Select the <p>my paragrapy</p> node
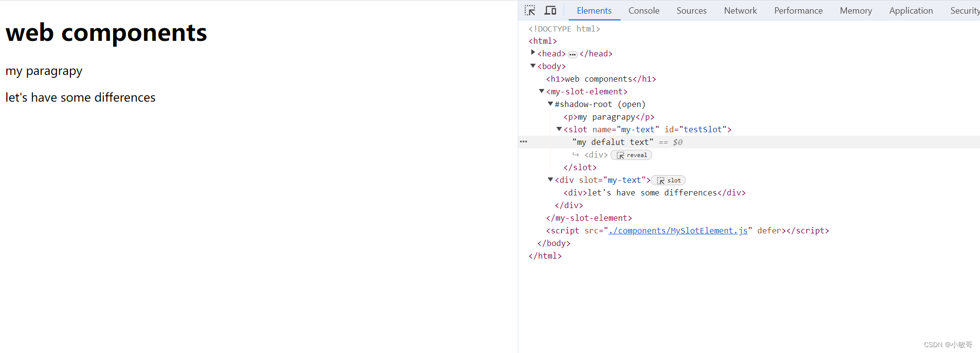The height and width of the screenshot is (353, 980). point(609,117)
